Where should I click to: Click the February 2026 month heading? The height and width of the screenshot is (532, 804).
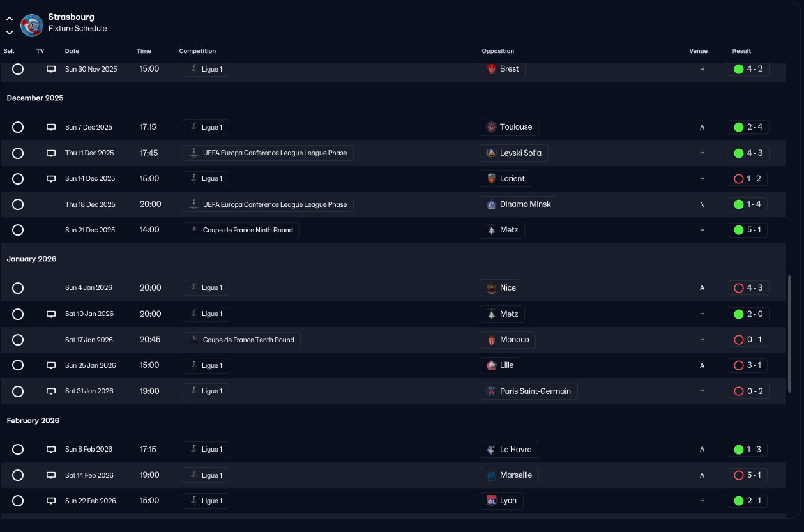(33, 421)
